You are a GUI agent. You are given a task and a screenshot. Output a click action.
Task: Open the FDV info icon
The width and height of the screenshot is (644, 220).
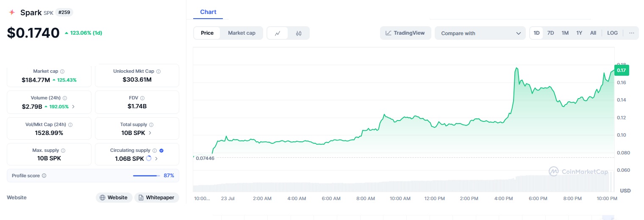[x=142, y=98]
